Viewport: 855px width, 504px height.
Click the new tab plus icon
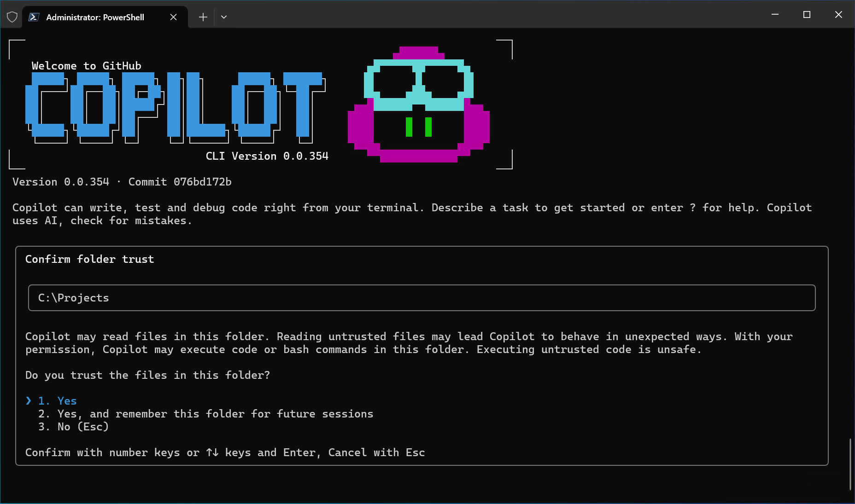click(203, 17)
